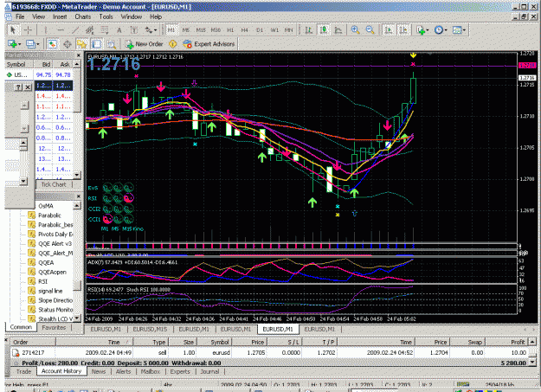
Task: Draw a vertical line on chart
Action: pyautogui.click(x=46, y=30)
